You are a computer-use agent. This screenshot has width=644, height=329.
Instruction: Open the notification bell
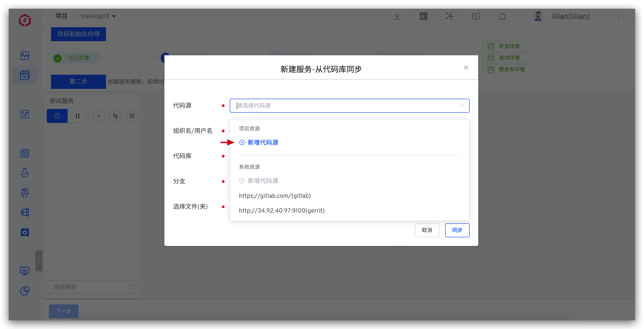click(x=502, y=17)
